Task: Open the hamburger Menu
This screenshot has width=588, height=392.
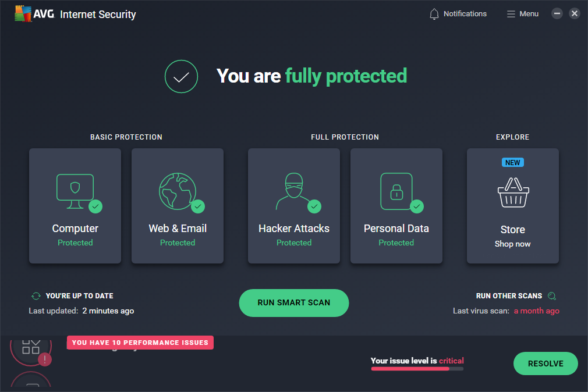Action: [x=511, y=14]
